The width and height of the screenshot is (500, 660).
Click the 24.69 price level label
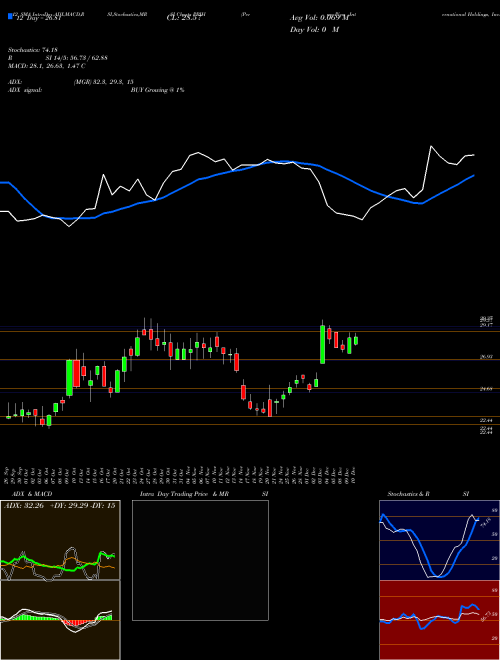click(x=486, y=389)
